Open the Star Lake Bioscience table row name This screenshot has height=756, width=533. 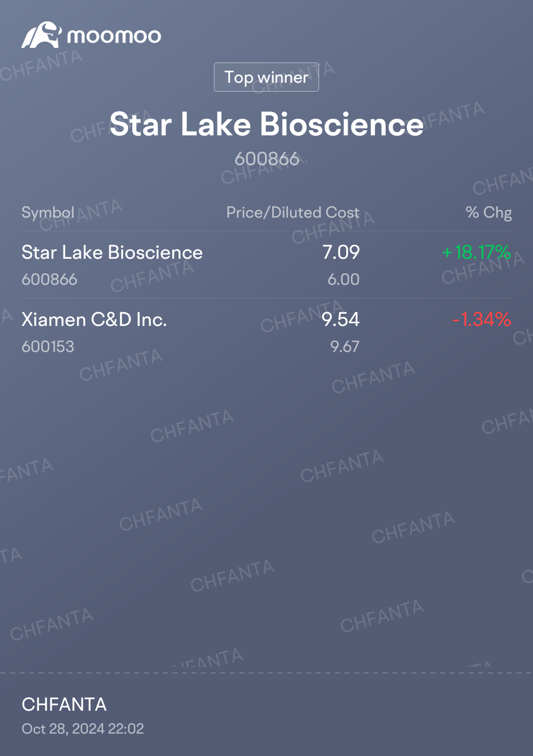(112, 253)
